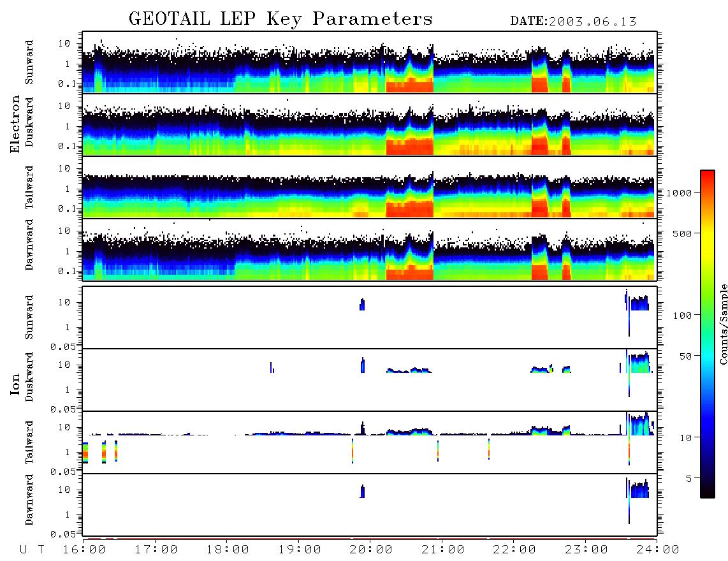Click the UT time axis label

pos(32,550)
